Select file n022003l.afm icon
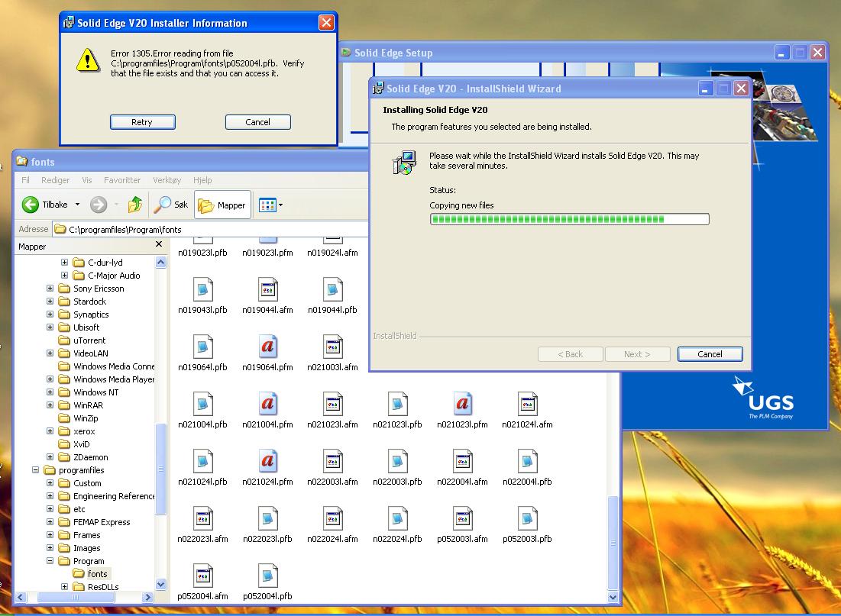 click(x=332, y=462)
